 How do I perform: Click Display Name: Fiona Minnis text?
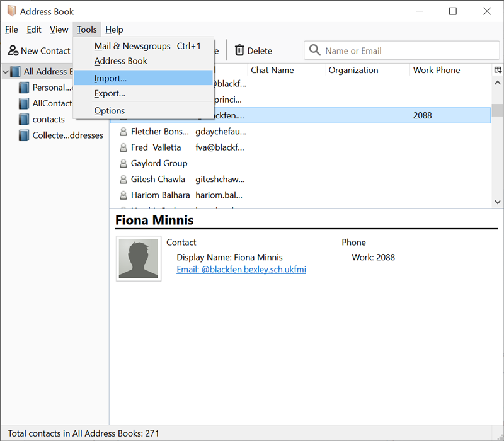pos(229,257)
